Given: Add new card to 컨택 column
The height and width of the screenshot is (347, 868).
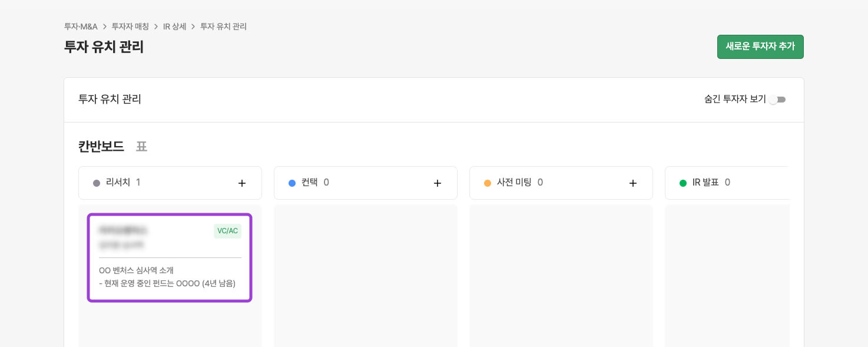Looking at the screenshot, I should click(438, 183).
